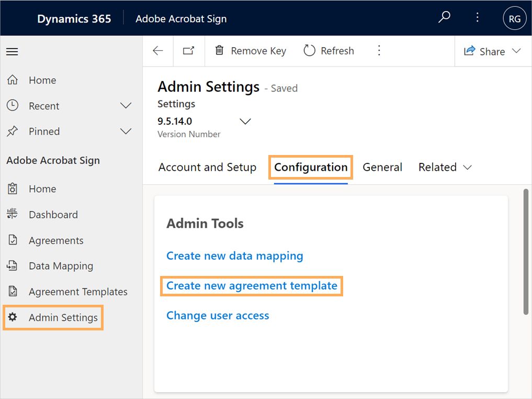Open the RG user account avatar
The image size is (532, 399).
click(x=514, y=18)
